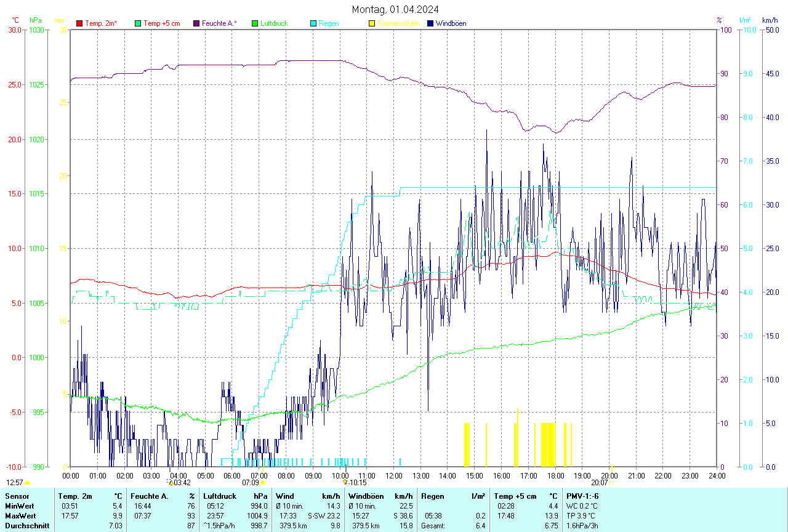Click the 'MaxWert' row header

click(20, 516)
